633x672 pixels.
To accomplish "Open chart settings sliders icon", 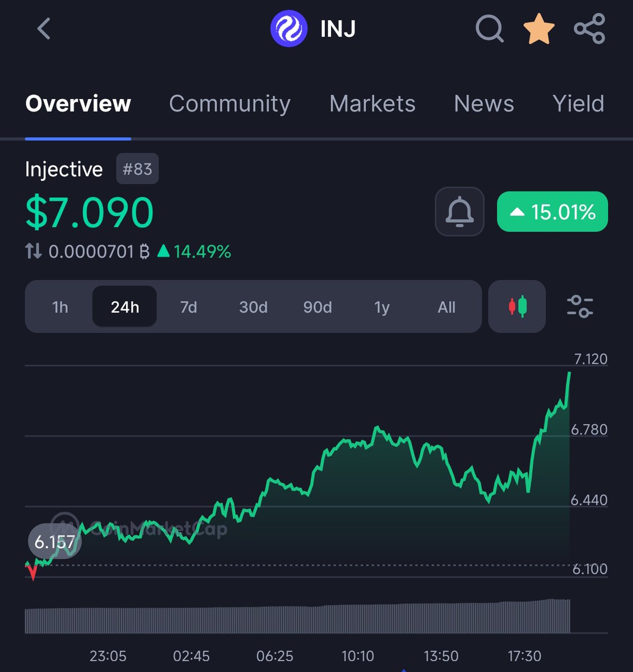I will click(580, 306).
